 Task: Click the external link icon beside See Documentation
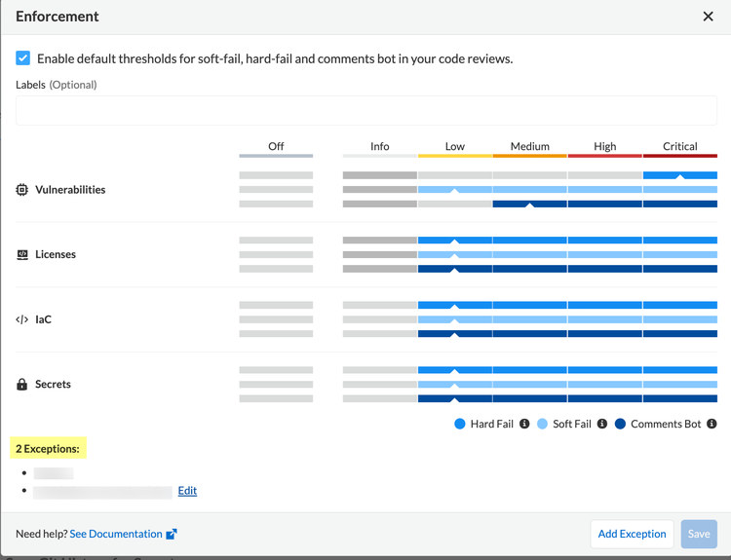(172, 534)
